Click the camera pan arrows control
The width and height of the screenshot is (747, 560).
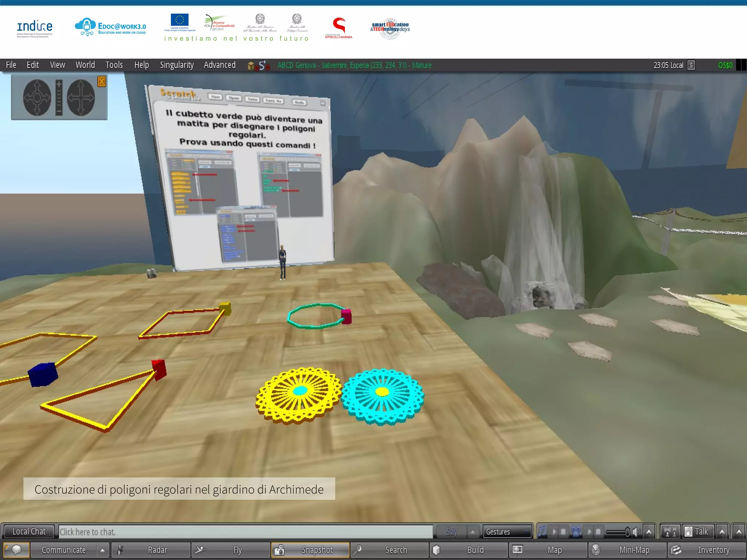coord(81,97)
